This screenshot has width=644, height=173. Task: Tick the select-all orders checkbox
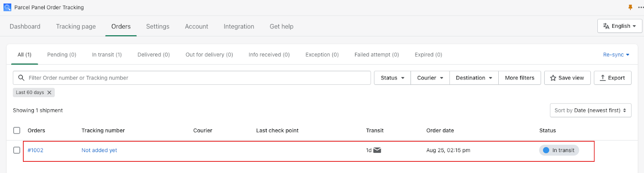pos(17,130)
